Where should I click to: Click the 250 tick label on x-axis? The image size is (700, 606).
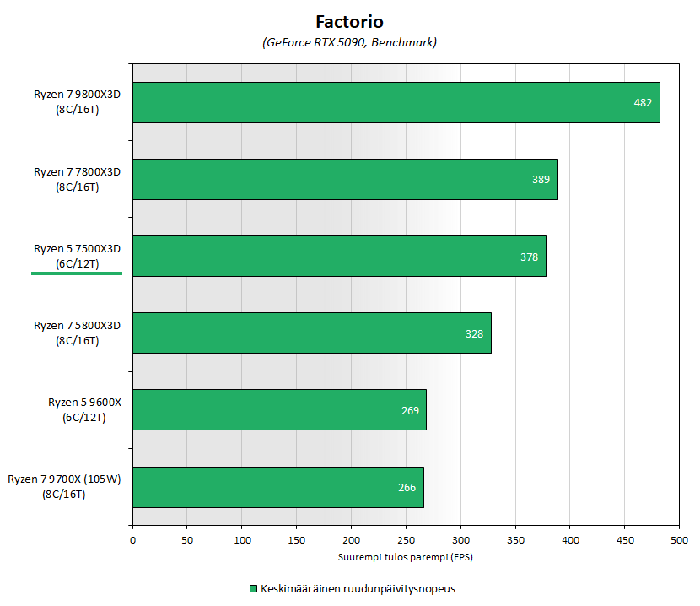[406, 539]
